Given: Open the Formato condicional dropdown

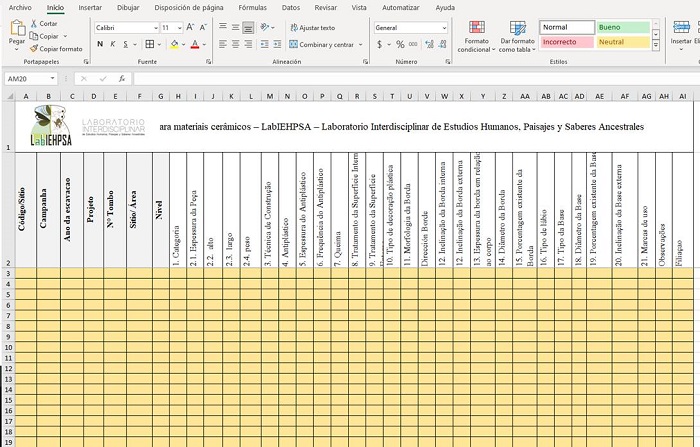Looking at the screenshot, I should [x=474, y=40].
